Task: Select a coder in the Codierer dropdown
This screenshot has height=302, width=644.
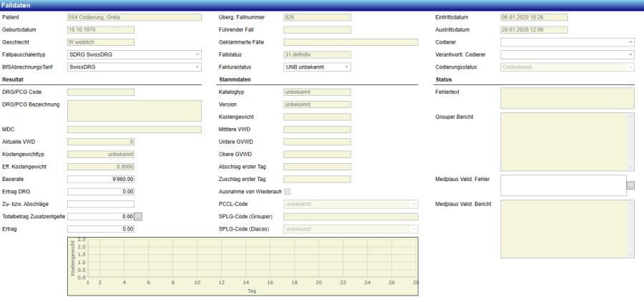Action: 567,42
